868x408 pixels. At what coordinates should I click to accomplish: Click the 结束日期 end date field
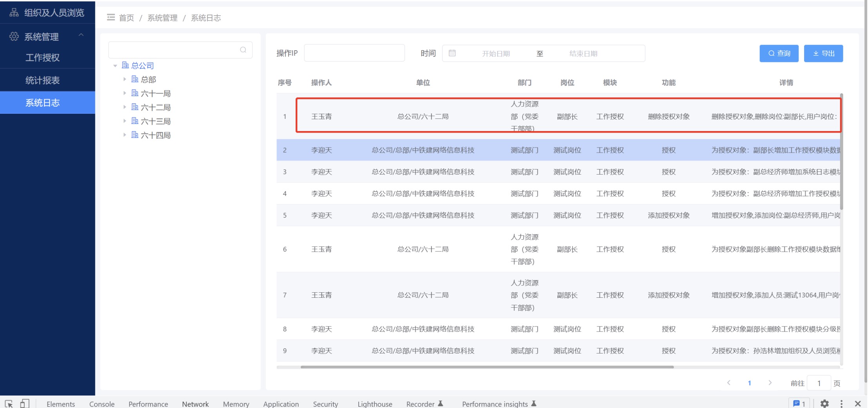583,53
